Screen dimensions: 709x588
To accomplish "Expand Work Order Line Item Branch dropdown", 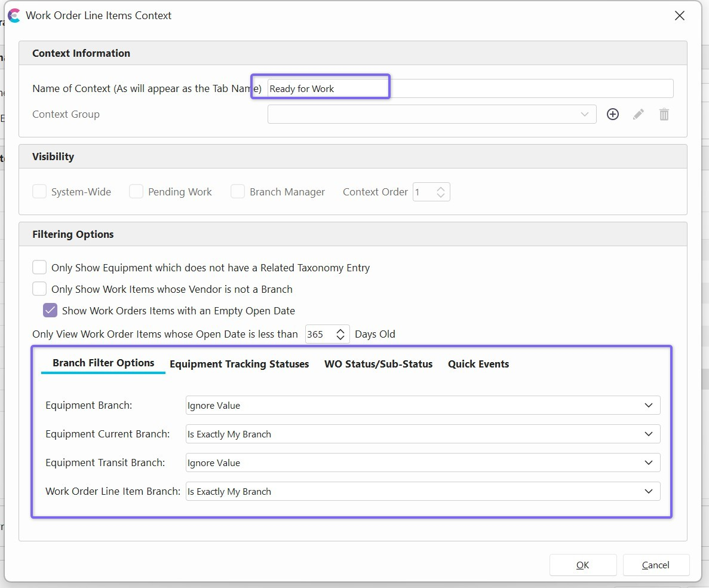I will pos(422,491).
